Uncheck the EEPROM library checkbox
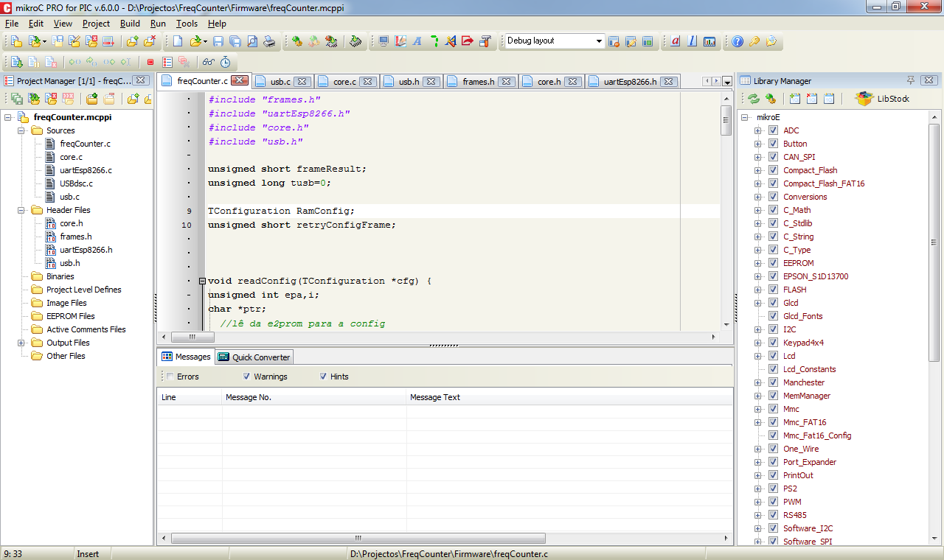This screenshot has width=944, height=560. 773,263
